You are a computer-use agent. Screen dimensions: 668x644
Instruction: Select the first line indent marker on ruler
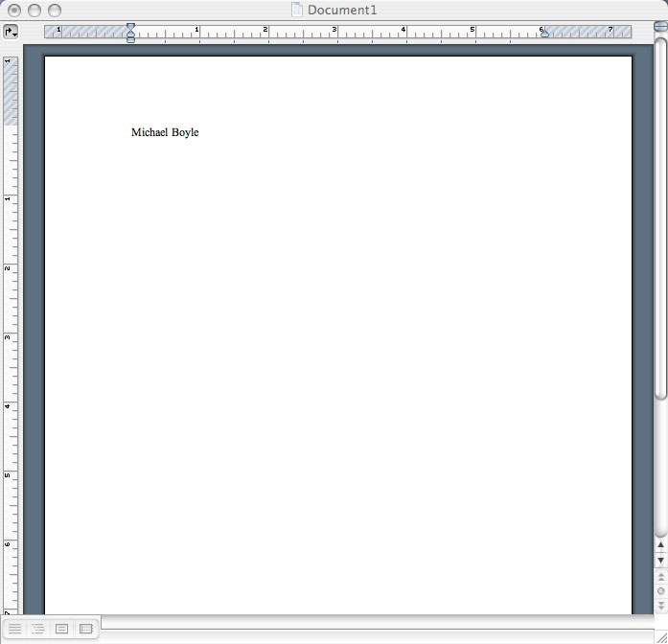(x=130, y=27)
